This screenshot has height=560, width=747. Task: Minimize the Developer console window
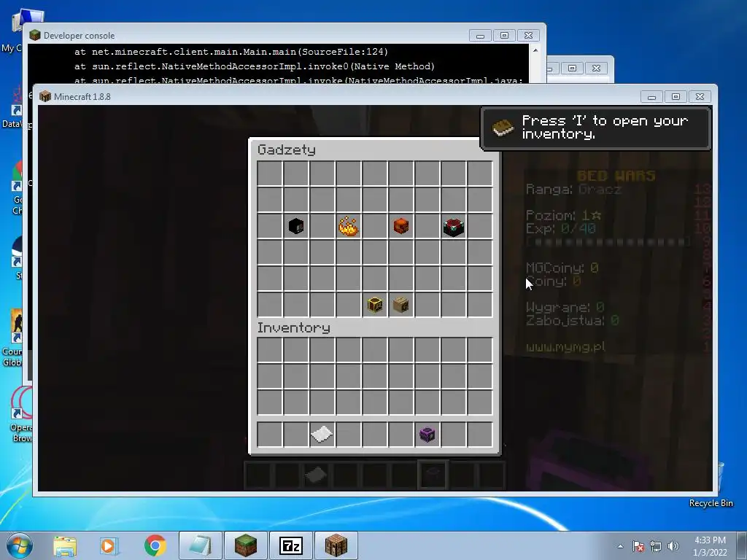click(x=480, y=36)
